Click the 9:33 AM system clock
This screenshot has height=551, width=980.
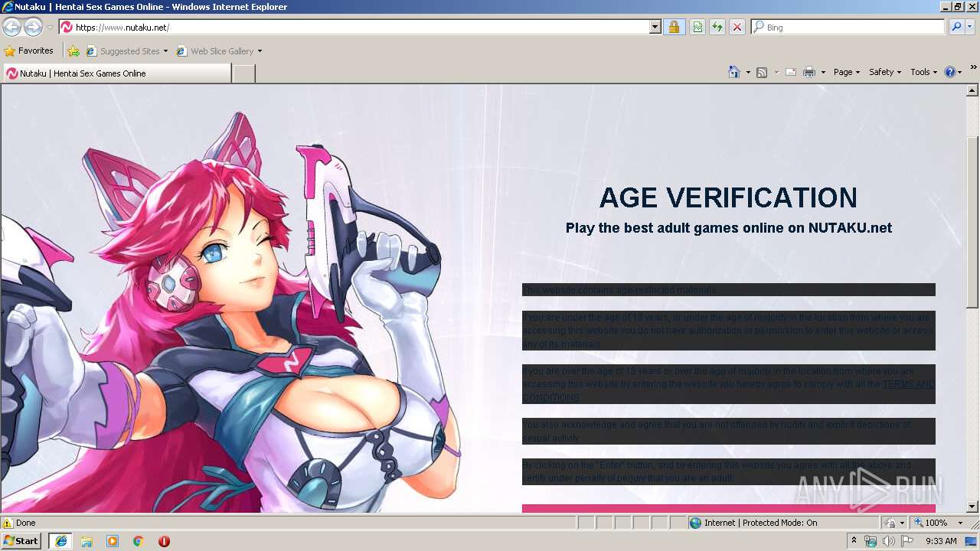coord(941,541)
